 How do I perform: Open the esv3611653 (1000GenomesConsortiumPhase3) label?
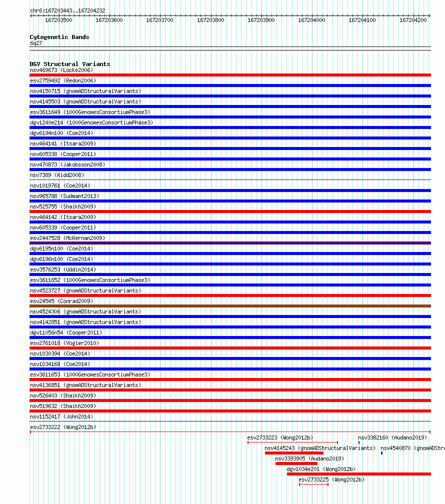coord(90,375)
